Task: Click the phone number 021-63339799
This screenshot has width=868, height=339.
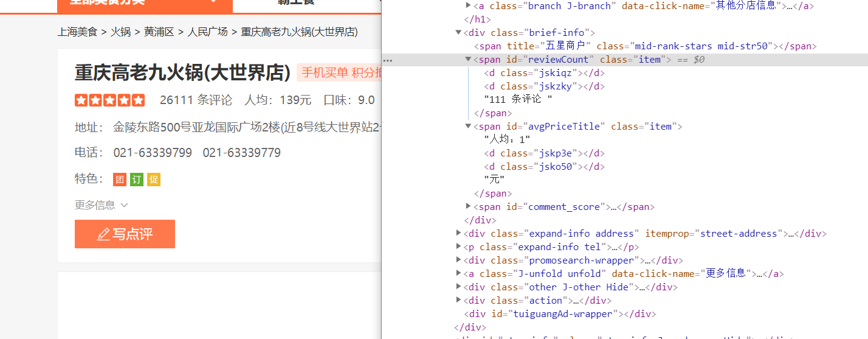Action: coord(153,153)
